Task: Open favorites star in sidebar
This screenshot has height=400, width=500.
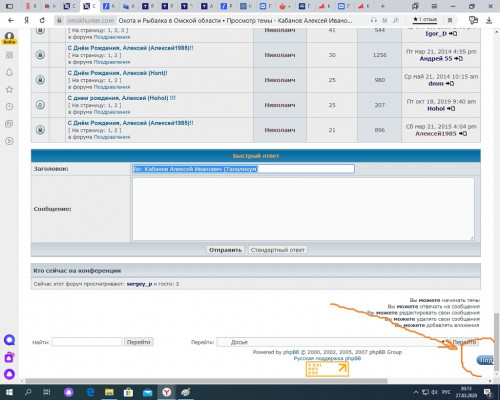Action: (x=9, y=89)
